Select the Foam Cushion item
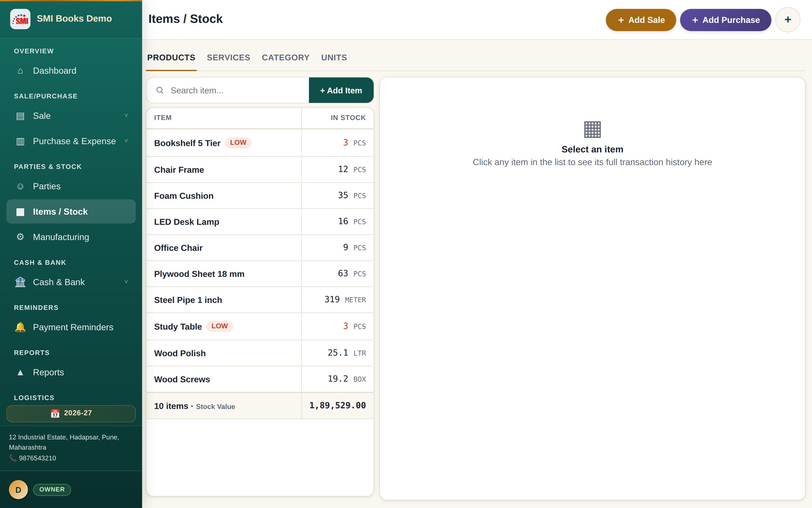This screenshot has width=812, height=508. [260, 196]
